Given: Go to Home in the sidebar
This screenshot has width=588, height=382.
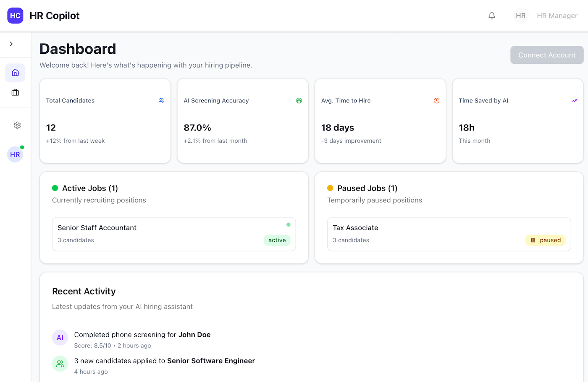Looking at the screenshot, I should [15, 73].
